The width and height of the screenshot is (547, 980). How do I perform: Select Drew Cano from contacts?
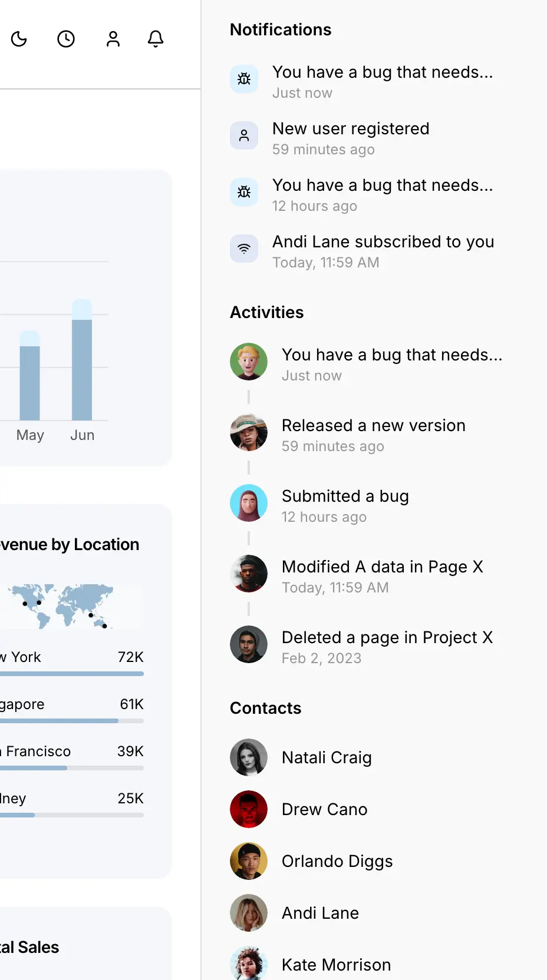(324, 809)
